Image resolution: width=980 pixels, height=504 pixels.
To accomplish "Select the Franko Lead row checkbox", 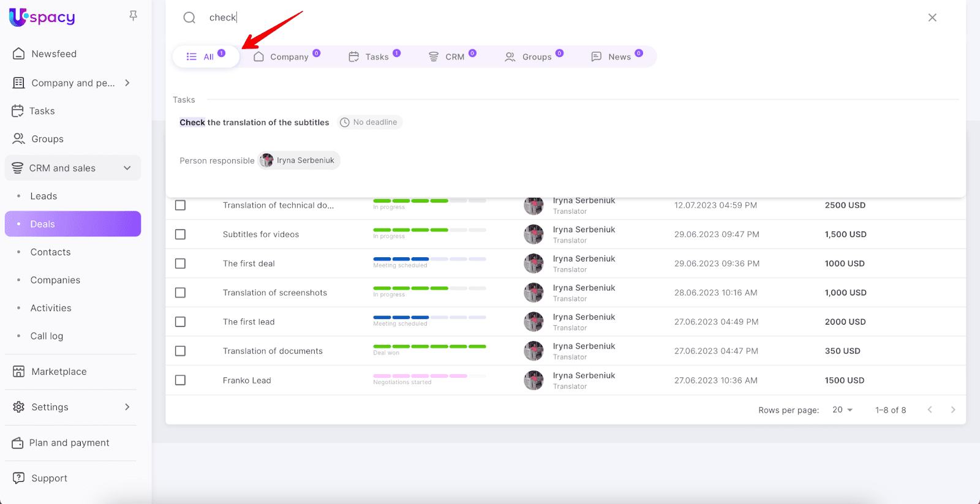I will pos(180,380).
